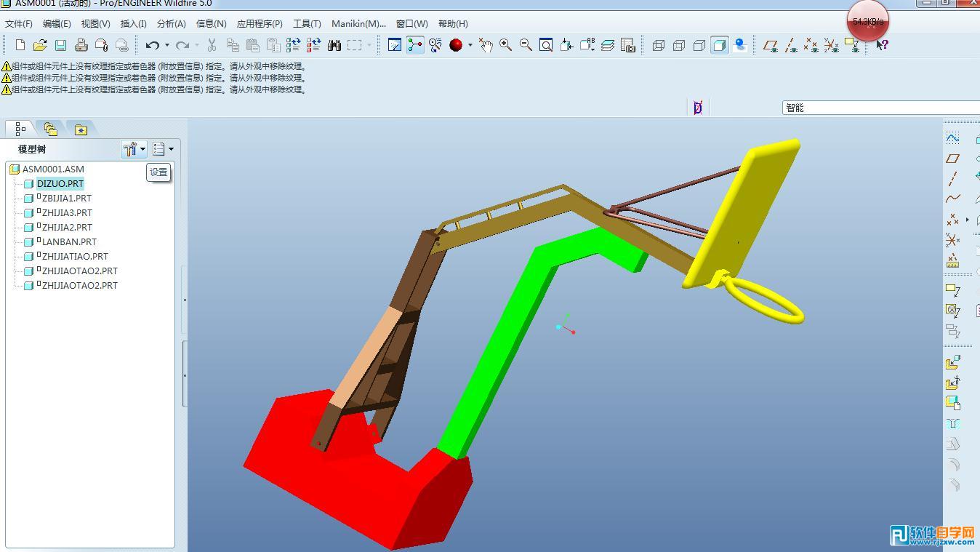Select ZHIJIATIAO.PRT in model tree
Screen dimensions: 980x552
coord(75,257)
